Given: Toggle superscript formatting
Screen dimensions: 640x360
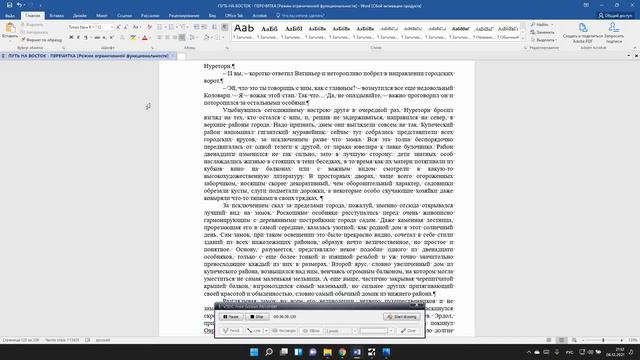Looking at the screenshot, I should tap(111, 38).
